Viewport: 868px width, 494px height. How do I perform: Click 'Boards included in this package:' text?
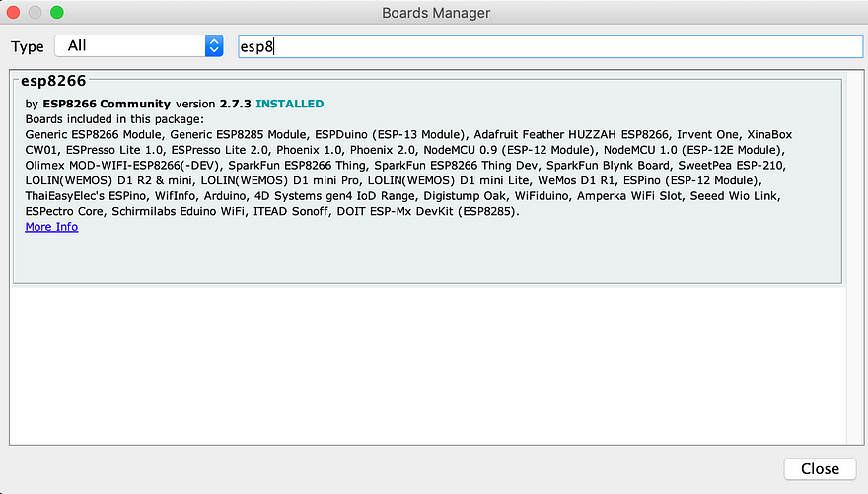(x=114, y=119)
